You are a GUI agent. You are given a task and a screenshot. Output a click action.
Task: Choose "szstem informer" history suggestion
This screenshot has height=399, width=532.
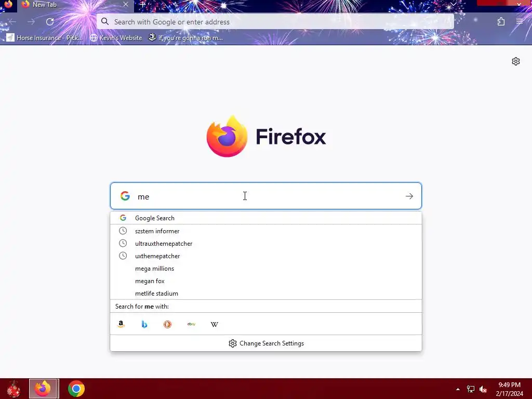[265, 231]
